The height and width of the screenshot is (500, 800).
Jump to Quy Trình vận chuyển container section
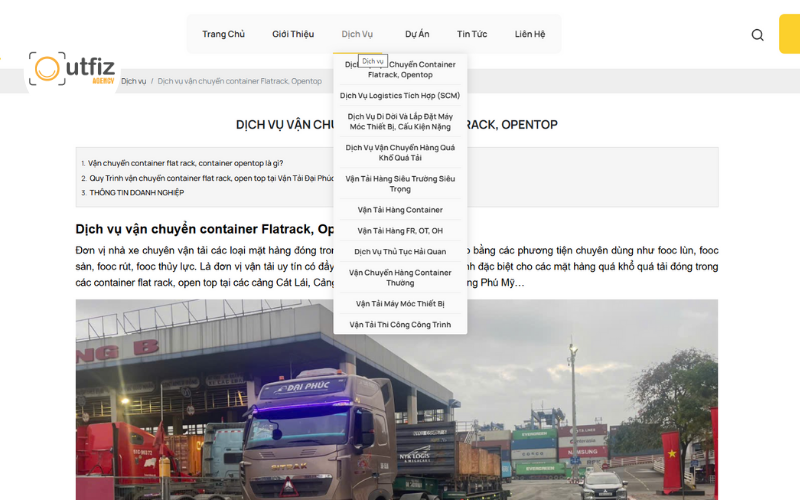click(211, 178)
